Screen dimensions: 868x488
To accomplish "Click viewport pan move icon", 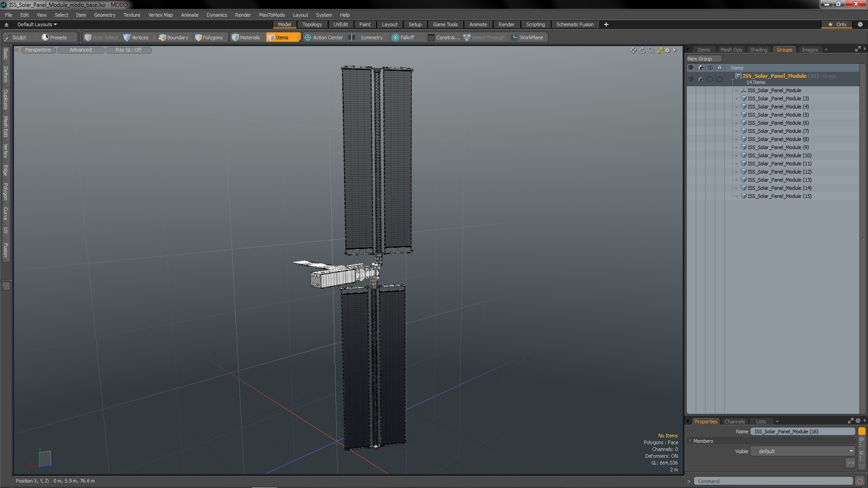I will 633,50.
